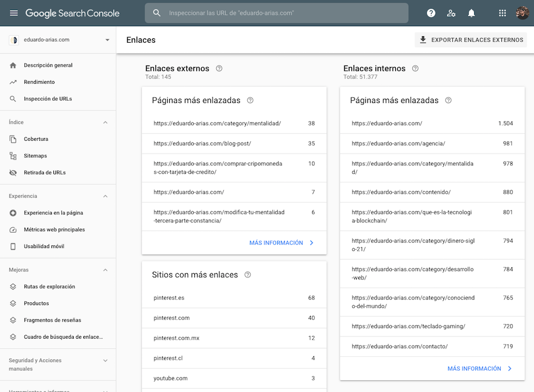
Task: Click the Rutas de exploración layers icon
Action: pyautogui.click(x=13, y=286)
